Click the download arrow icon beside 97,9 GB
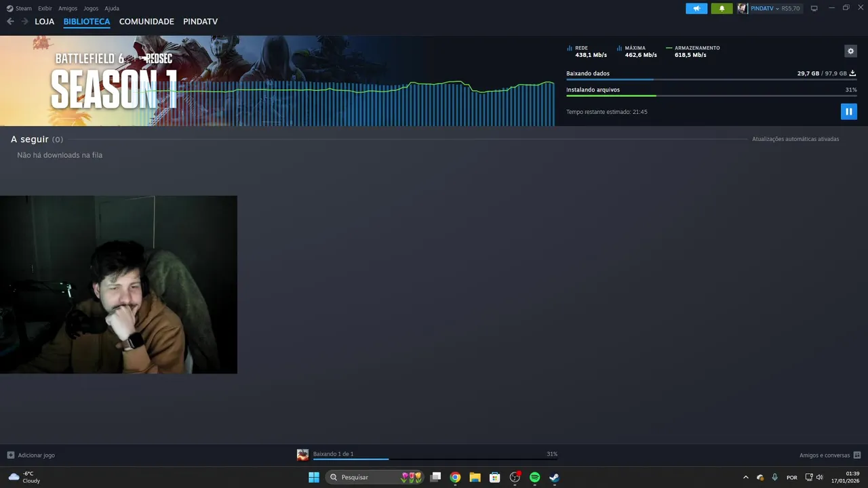 (x=852, y=73)
